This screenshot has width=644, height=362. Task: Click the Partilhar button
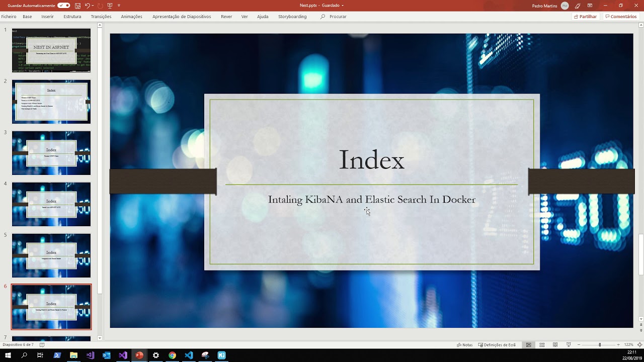[585, 17]
